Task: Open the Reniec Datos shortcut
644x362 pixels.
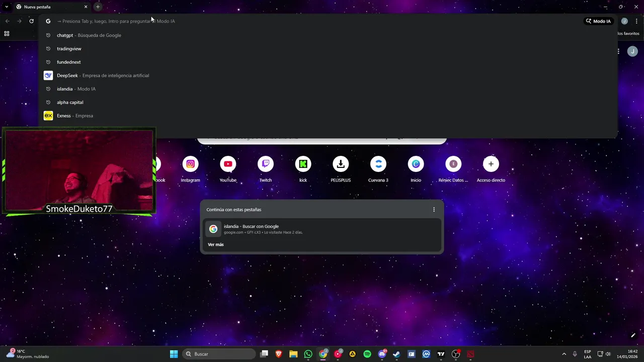Action: coord(453,169)
